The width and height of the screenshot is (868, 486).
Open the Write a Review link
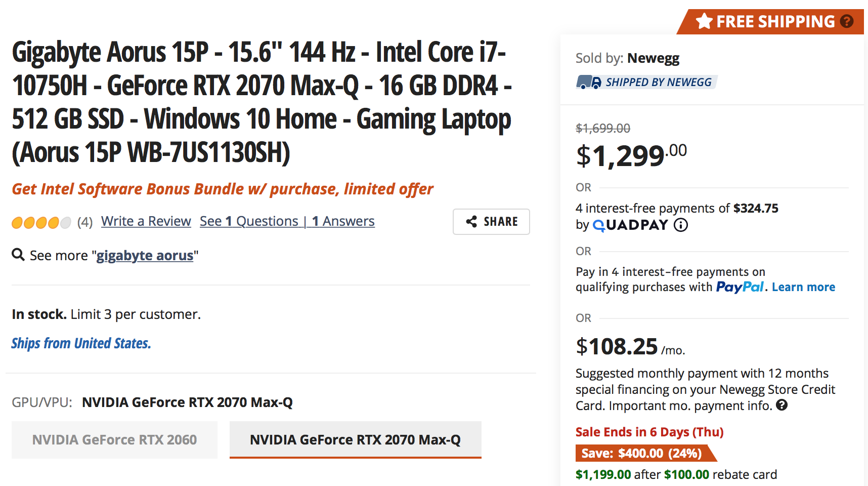tap(146, 221)
